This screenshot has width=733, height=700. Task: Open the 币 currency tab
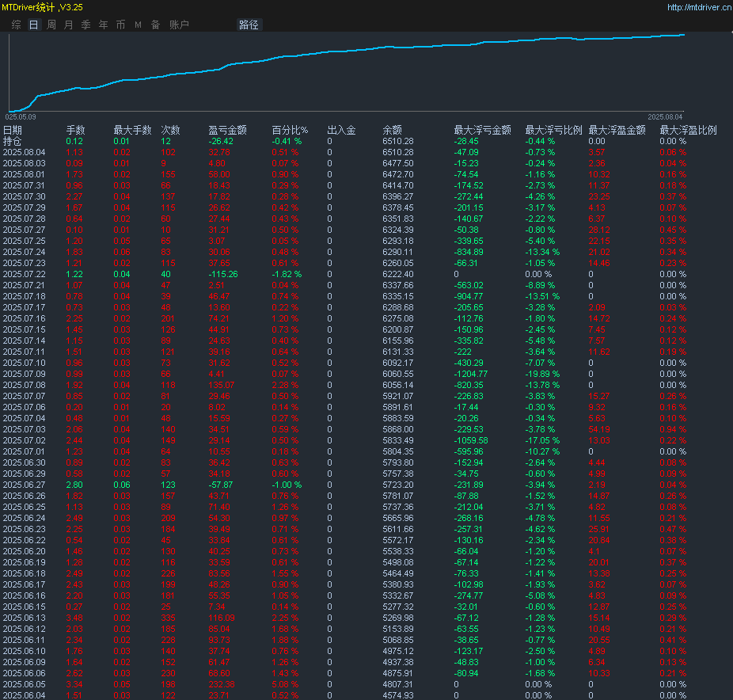(x=120, y=25)
